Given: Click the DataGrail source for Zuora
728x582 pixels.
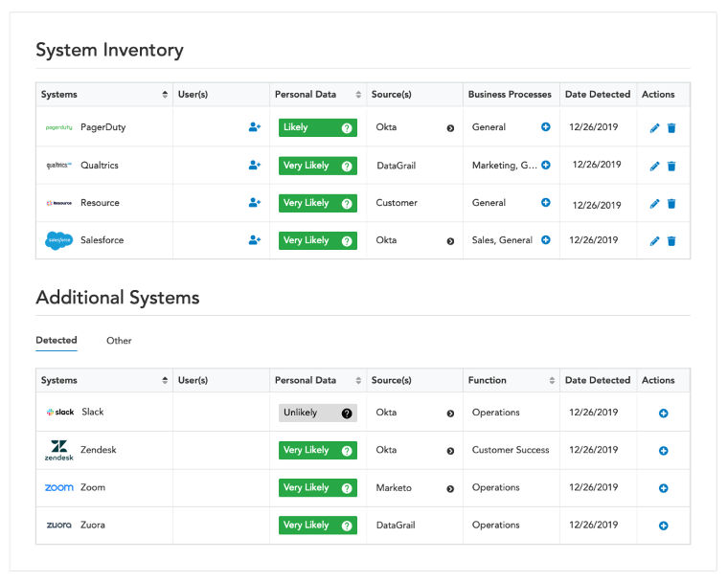Looking at the screenshot, I should [x=396, y=525].
